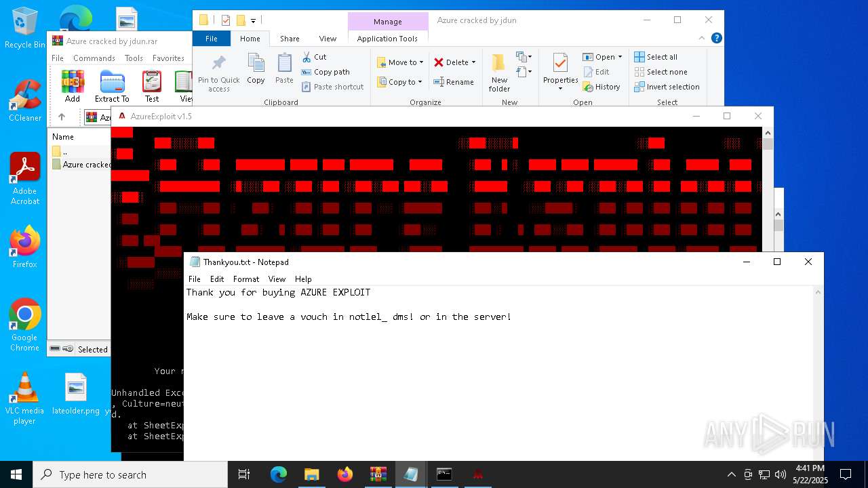Select the '..' parent folder row in WinRAR

point(81,151)
